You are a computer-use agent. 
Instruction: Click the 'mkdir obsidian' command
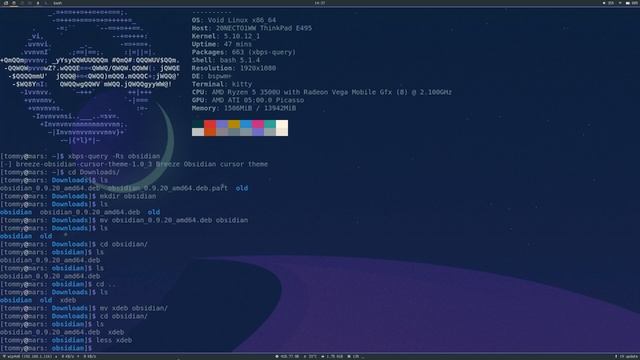coord(128,196)
